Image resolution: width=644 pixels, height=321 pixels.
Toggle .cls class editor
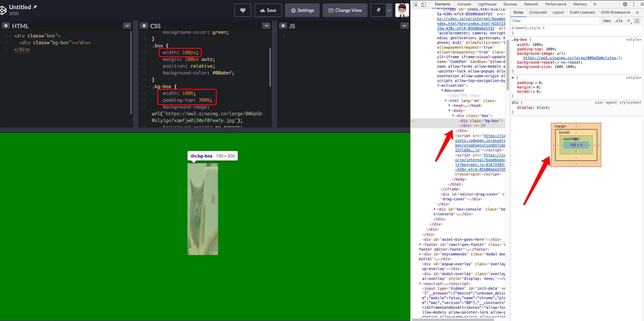(x=618, y=21)
